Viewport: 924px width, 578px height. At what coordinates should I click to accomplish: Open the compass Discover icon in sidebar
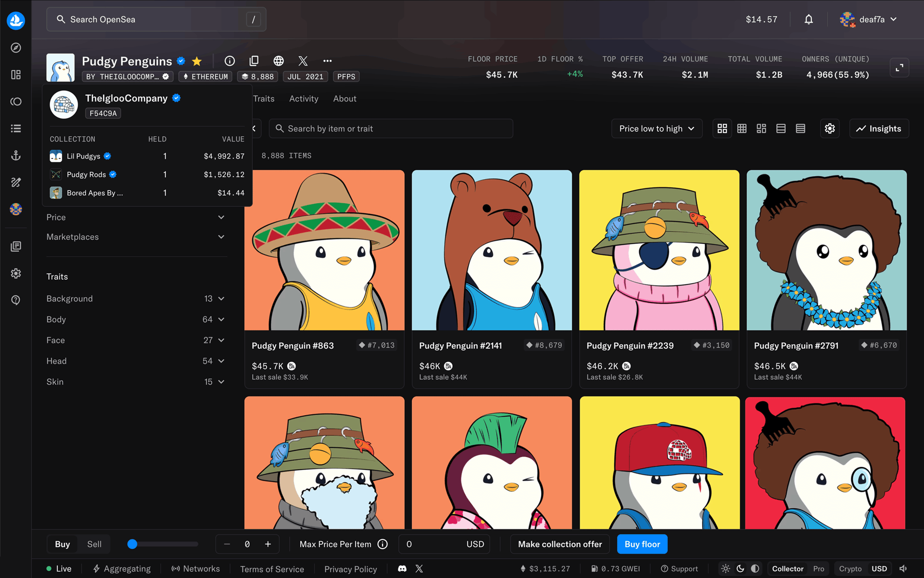[16, 48]
